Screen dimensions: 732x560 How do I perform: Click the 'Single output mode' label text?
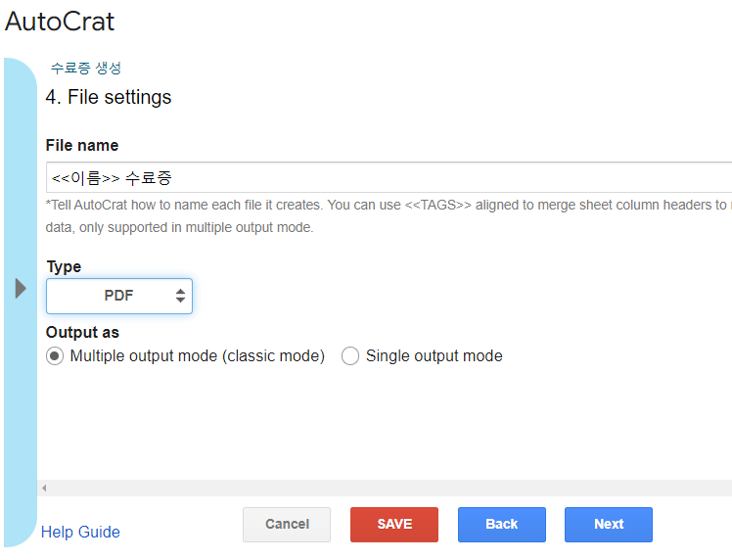coord(434,356)
